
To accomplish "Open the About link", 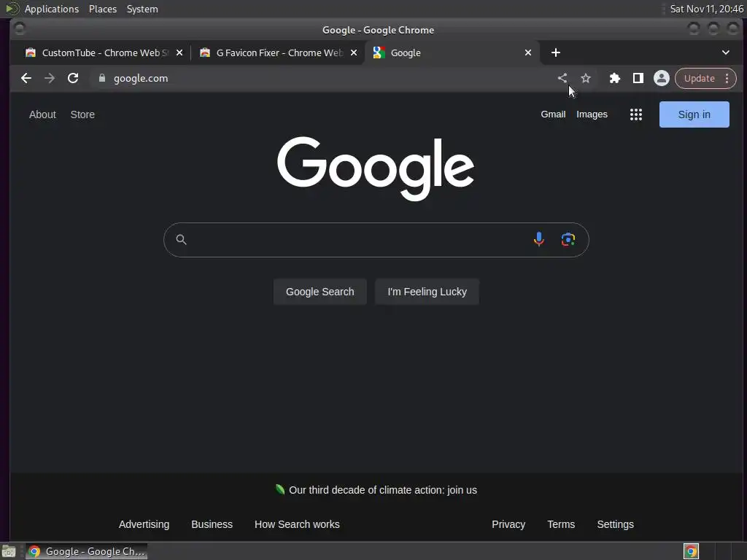I will (42, 114).
